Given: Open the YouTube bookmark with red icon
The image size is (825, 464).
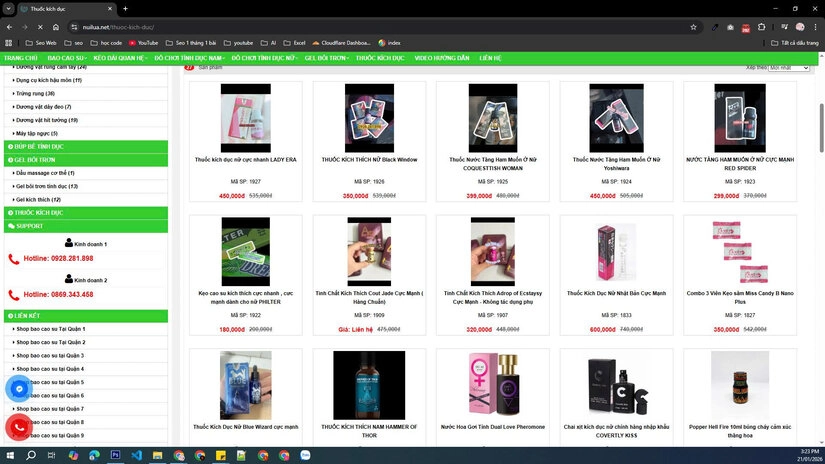Looking at the screenshot, I should [143, 43].
